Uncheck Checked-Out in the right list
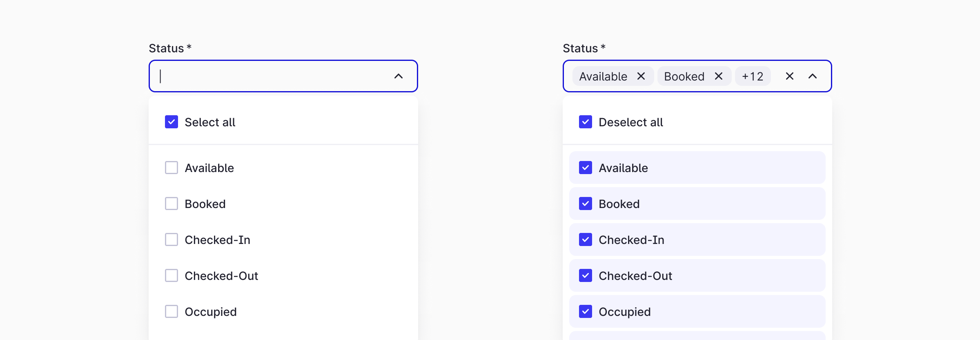Viewport: 980px width, 340px height. pos(586,275)
